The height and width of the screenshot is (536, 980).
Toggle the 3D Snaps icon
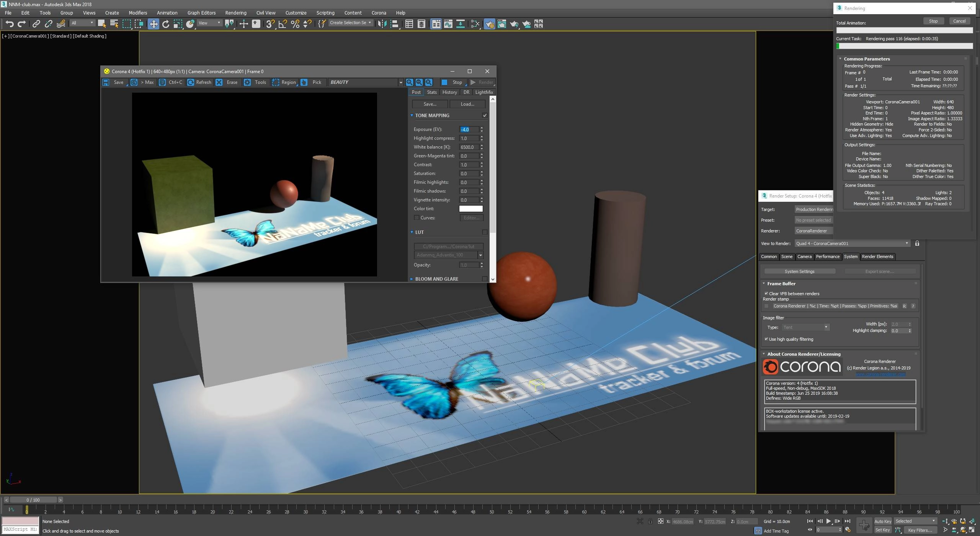click(x=270, y=24)
